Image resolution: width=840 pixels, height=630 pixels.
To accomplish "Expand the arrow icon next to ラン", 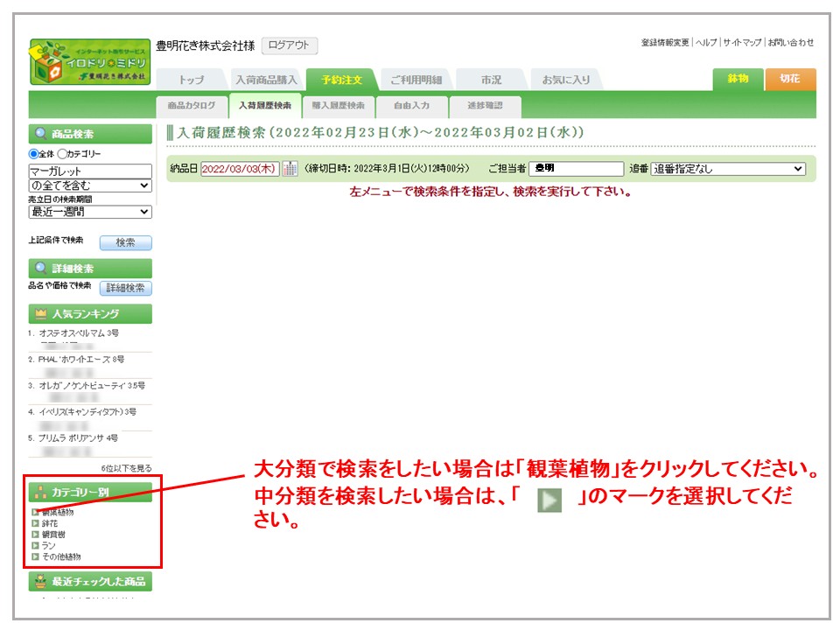I will point(35,545).
